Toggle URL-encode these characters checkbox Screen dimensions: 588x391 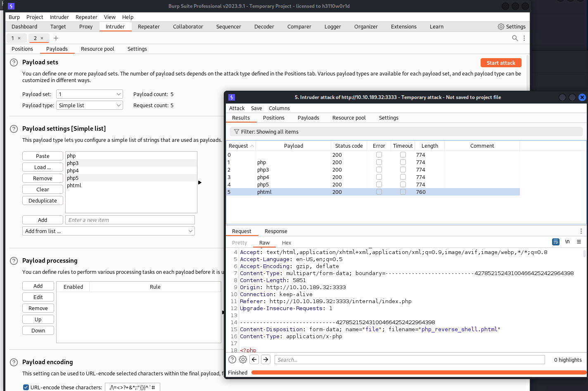(x=26, y=387)
